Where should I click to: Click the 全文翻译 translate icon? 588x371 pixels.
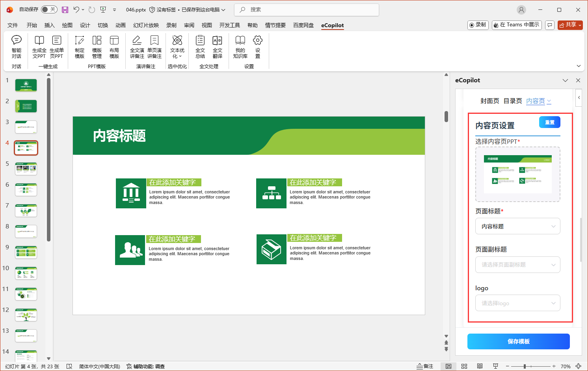218,47
